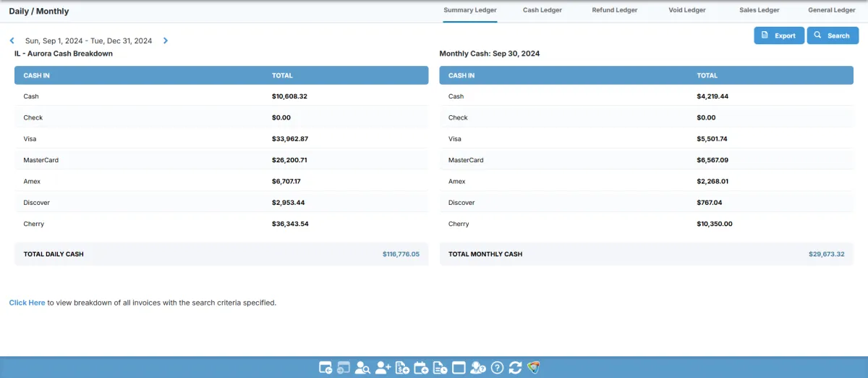The image size is (868, 378).
Task: Click the question mark help icon
Action: [x=497, y=368]
